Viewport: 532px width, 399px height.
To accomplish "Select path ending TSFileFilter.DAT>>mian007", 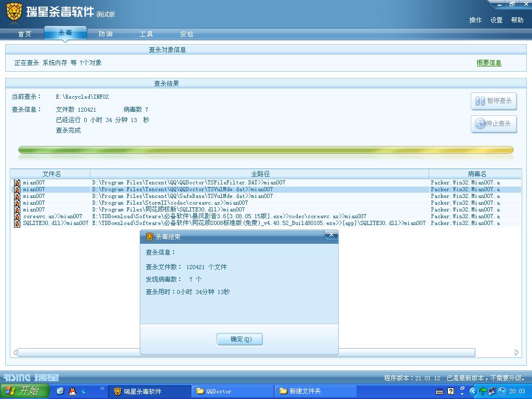I will point(189,183).
